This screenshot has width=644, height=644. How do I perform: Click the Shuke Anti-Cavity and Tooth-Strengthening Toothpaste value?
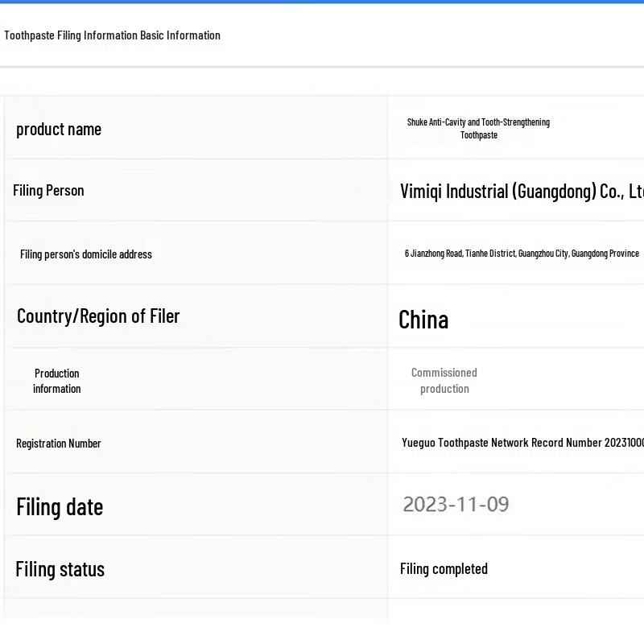coord(478,129)
